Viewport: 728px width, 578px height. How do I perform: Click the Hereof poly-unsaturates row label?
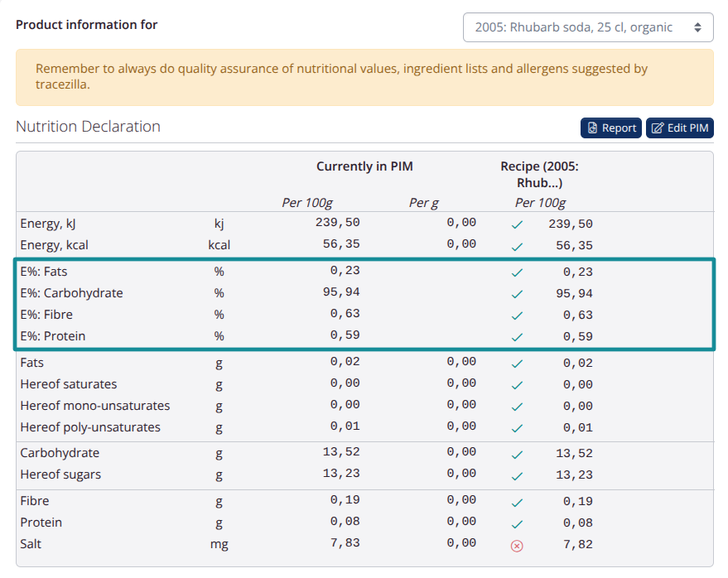pyautogui.click(x=90, y=427)
